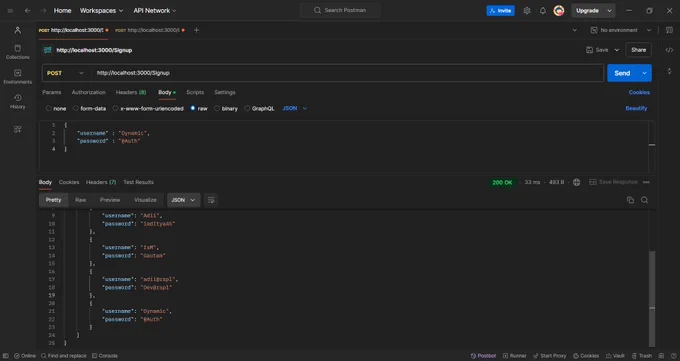
Task: Go back with the left arrow
Action: (28, 10)
